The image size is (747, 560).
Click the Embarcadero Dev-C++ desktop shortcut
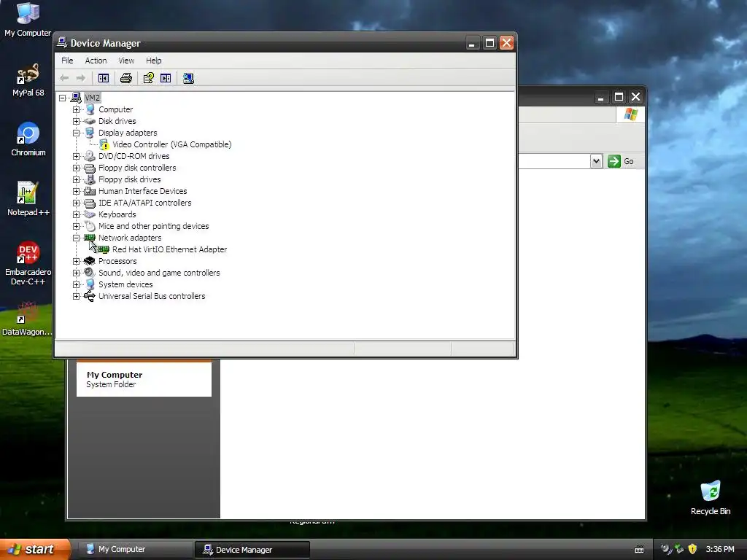tap(28, 263)
